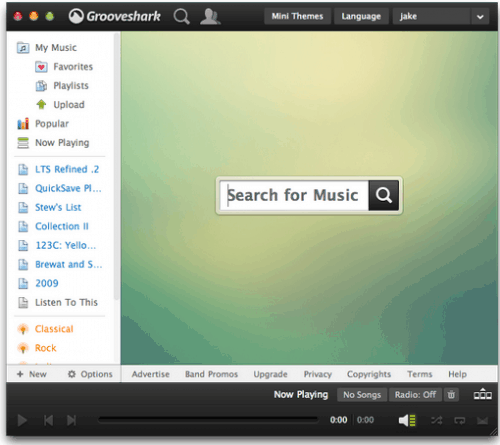500x445 pixels.
Task: Open Favorites list
Action: [x=73, y=67]
